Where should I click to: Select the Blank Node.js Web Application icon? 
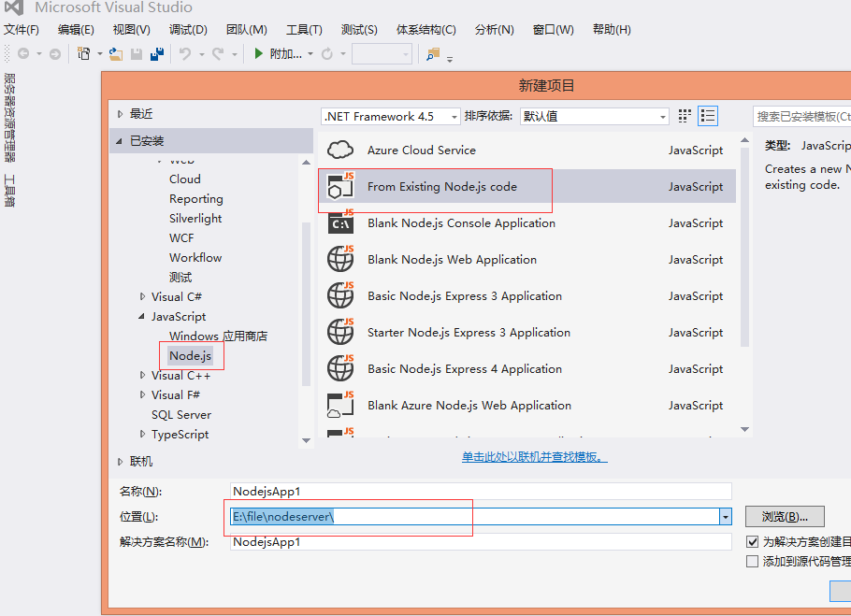click(x=340, y=258)
